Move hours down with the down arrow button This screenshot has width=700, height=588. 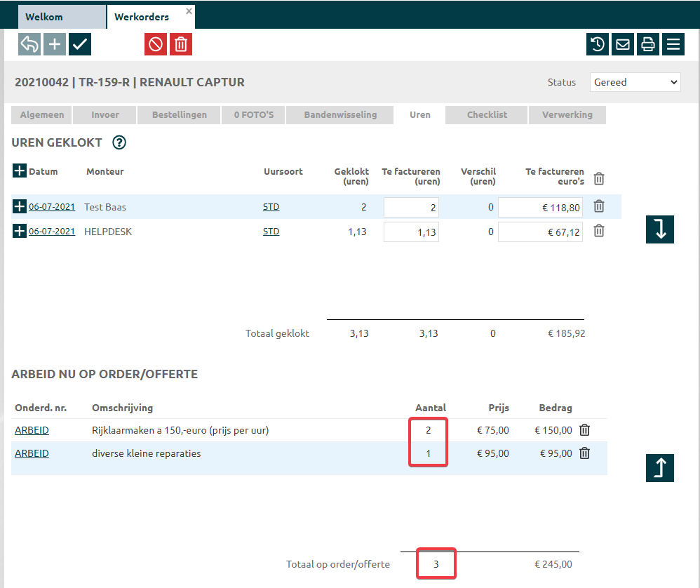(x=659, y=229)
